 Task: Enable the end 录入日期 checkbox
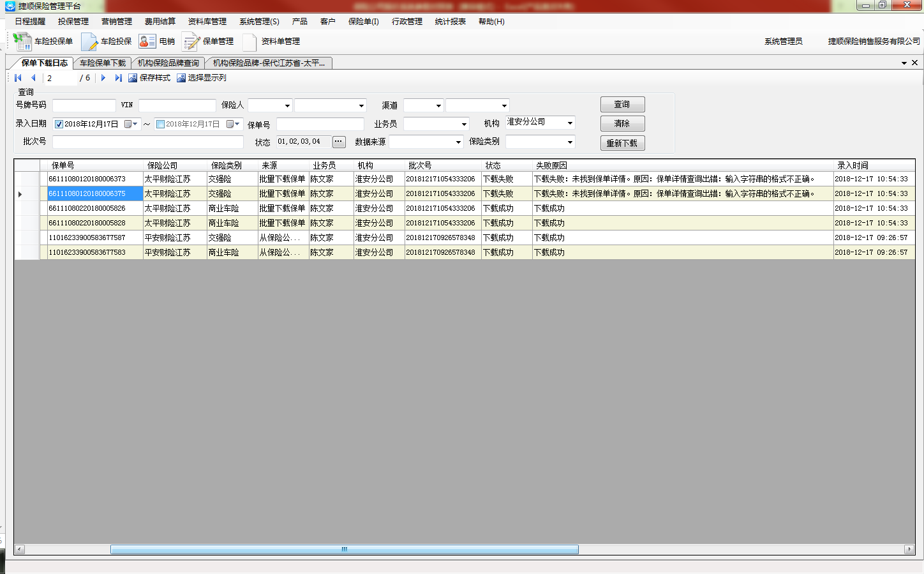click(x=160, y=125)
